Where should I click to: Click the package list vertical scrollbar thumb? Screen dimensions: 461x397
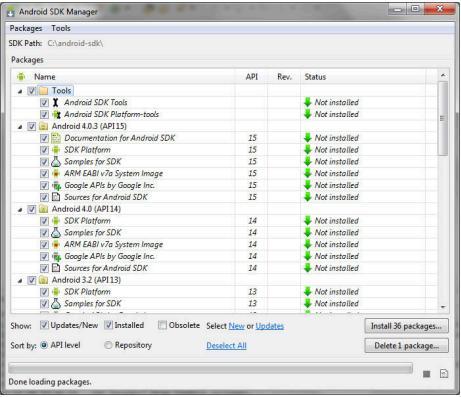tap(443, 118)
